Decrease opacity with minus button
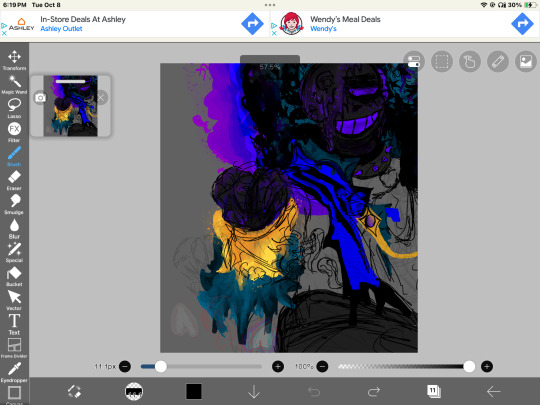This screenshot has height=405, width=540. 322,366
